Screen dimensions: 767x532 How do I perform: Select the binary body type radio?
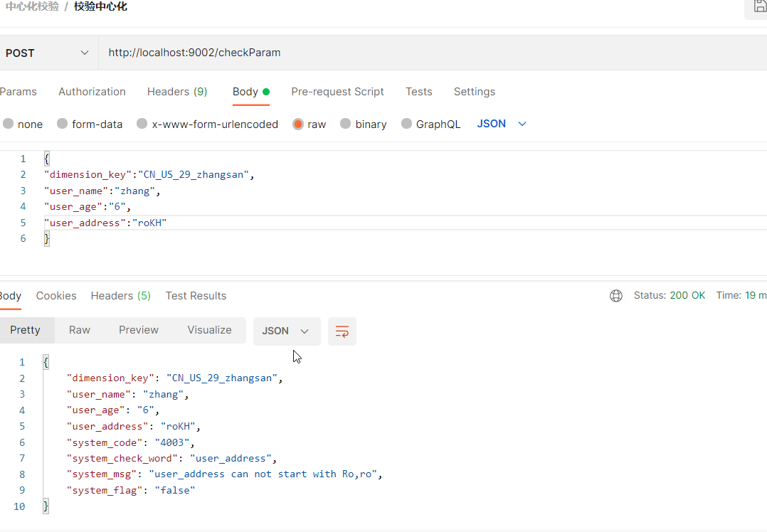pos(345,124)
